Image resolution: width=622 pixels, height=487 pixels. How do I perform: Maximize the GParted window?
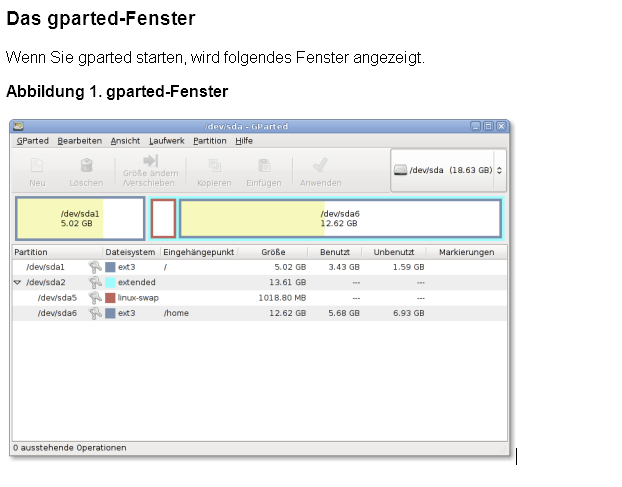(488, 126)
